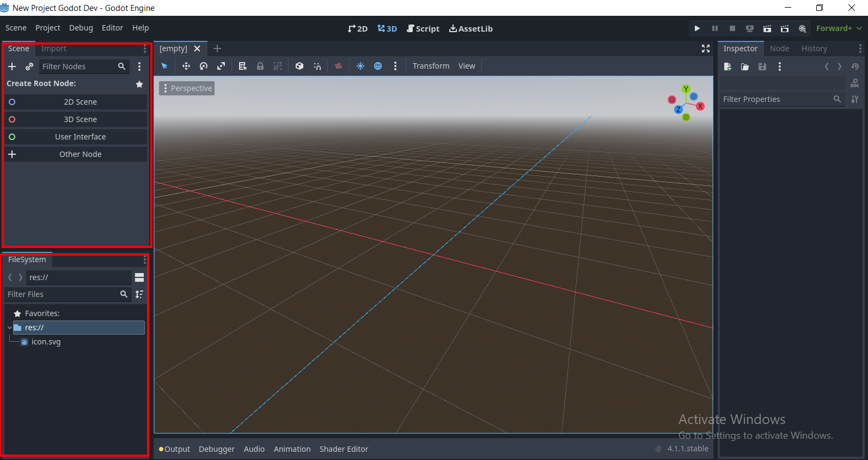Viewport: 868px width, 460px height.
Task: Open the file sort options icon
Action: pyautogui.click(x=139, y=294)
